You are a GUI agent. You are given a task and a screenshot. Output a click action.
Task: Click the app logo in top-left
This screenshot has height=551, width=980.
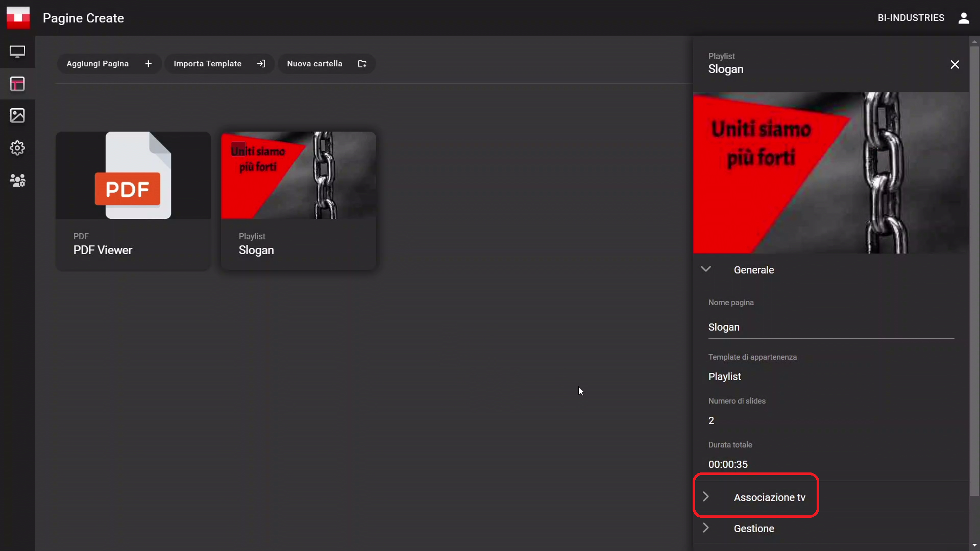[x=18, y=17]
